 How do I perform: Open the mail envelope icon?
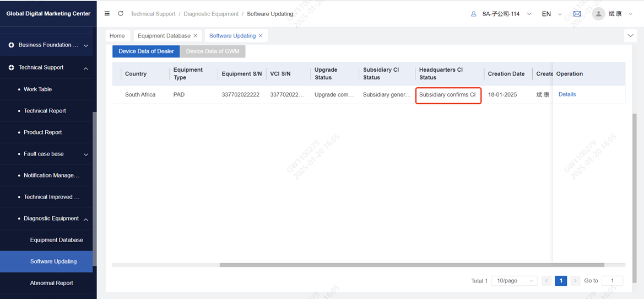tap(577, 14)
